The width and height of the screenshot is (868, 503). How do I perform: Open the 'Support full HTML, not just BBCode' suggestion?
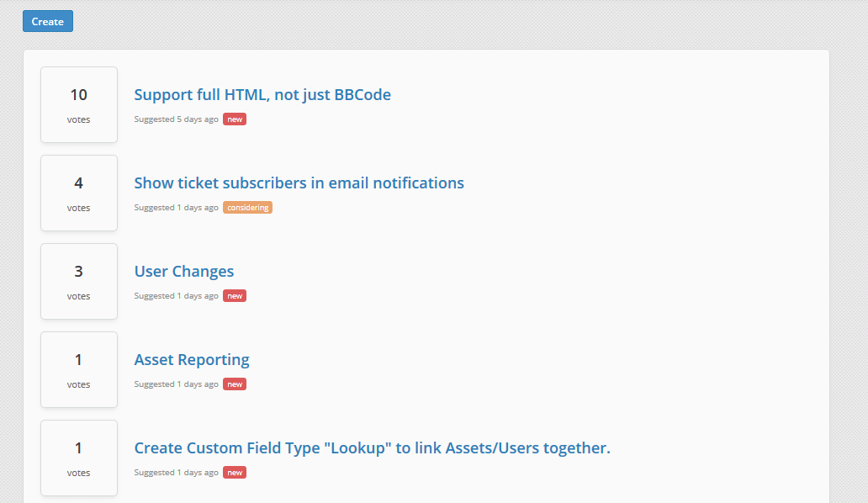262,94
